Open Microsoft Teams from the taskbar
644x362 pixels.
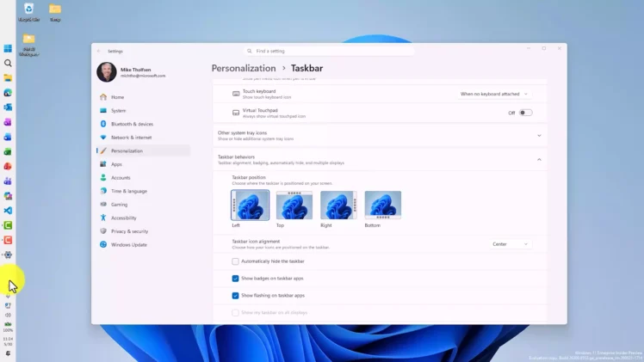[8, 181]
